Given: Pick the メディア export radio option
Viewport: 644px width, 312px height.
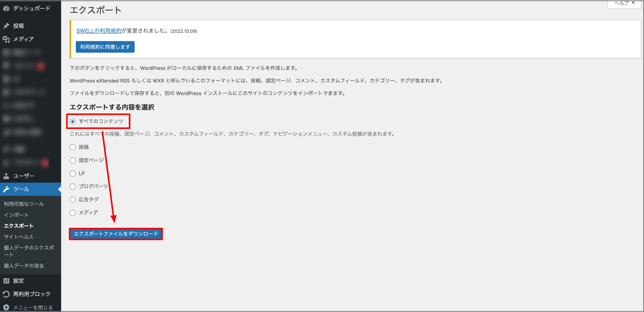Looking at the screenshot, I should click(x=73, y=213).
